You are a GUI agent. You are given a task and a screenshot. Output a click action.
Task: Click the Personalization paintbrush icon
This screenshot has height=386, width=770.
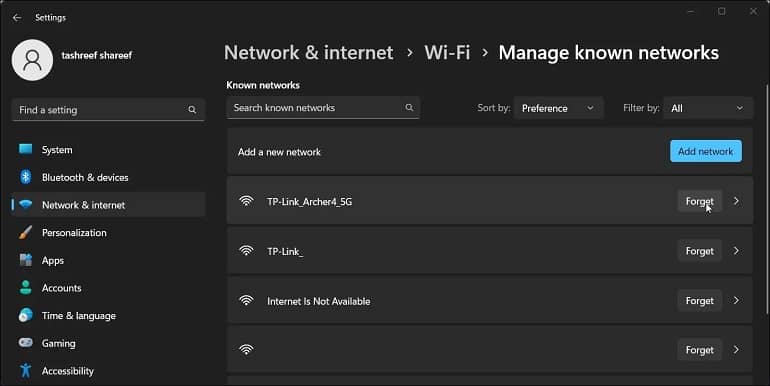26,232
